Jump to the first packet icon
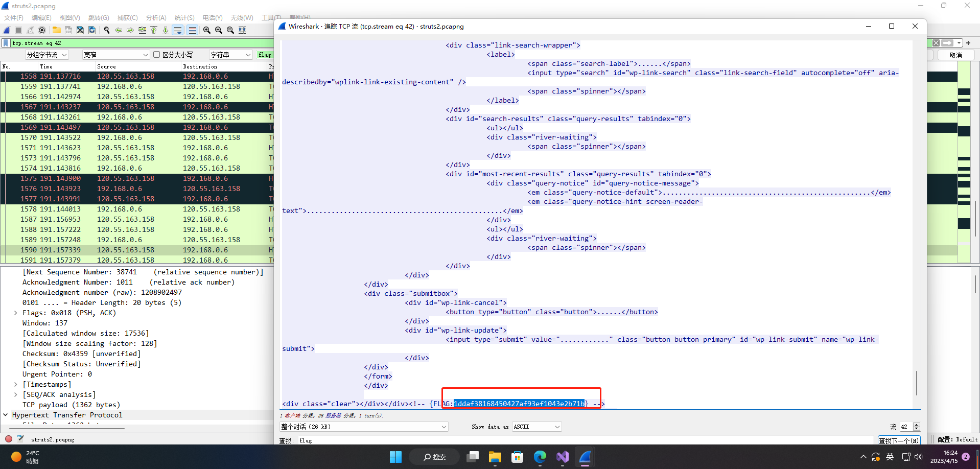The image size is (980, 469). (x=154, y=30)
